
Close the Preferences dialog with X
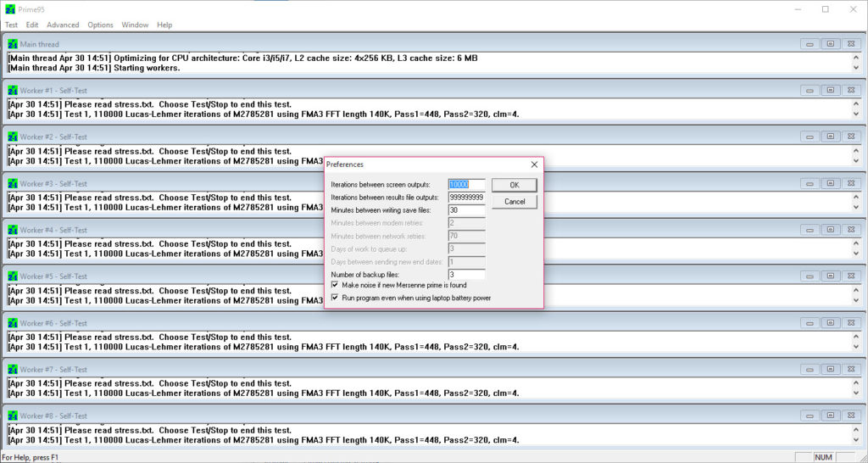click(534, 165)
